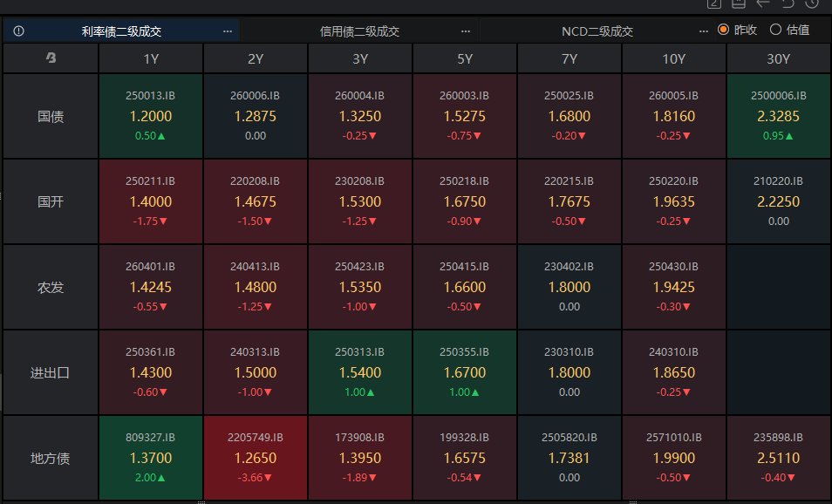
Task: Click the save icon at top right
Action: [x=738, y=3]
